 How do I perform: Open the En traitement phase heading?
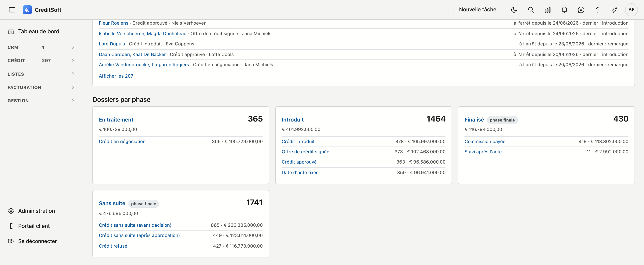pos(116,120)
